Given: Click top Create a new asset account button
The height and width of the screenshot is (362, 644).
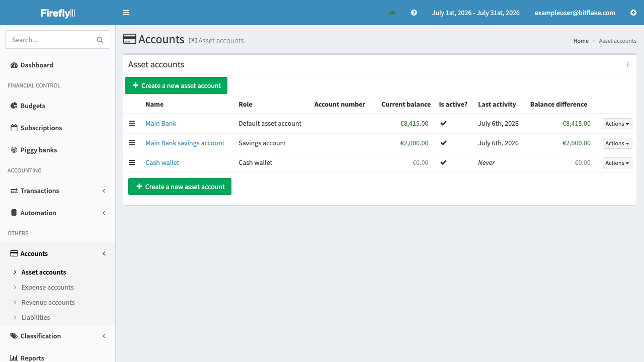Looking at the screenshot, I should (x=176, y=85).
